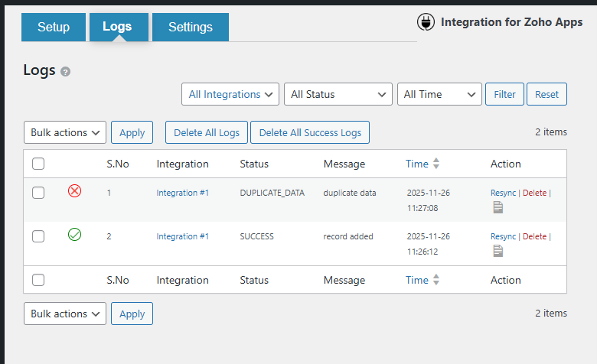This screenshot has height=364, width=597.
Task: Click the help question mark beside Logs heading
Action: 66,72
